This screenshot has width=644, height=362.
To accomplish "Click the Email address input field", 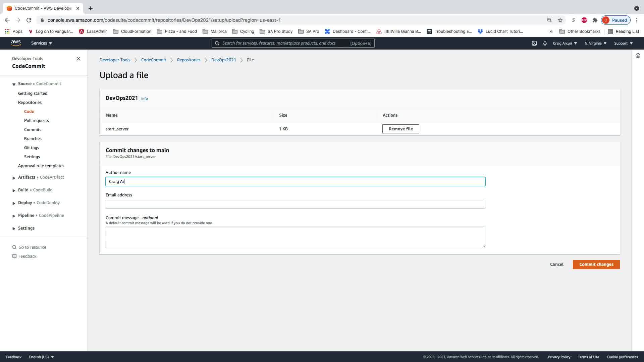I will (295, 204).
